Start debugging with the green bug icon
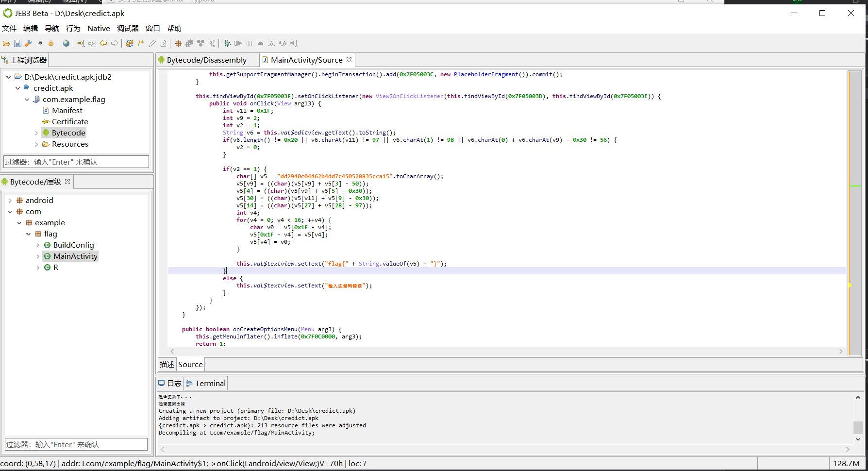868x471 pixels. [x=227, y=44]
